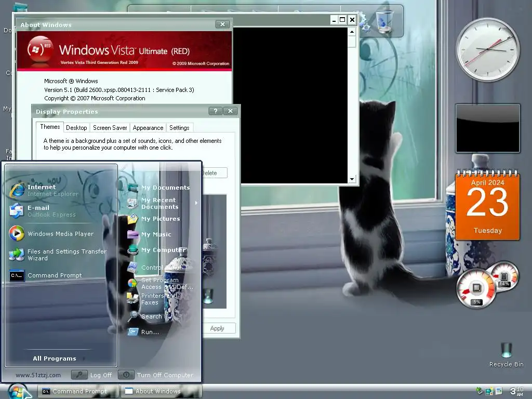
Task: Switch to Settings tab
Action: (179, 128)
